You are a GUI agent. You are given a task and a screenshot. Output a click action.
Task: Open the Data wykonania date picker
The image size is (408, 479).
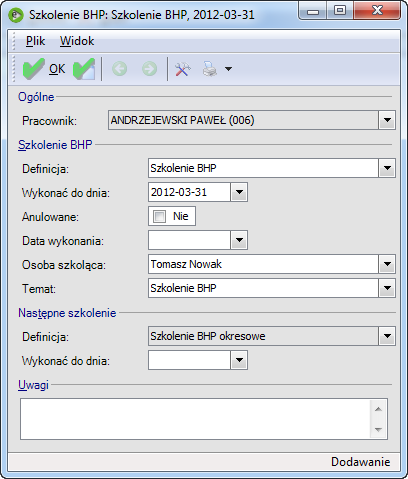tap(239, 240)
